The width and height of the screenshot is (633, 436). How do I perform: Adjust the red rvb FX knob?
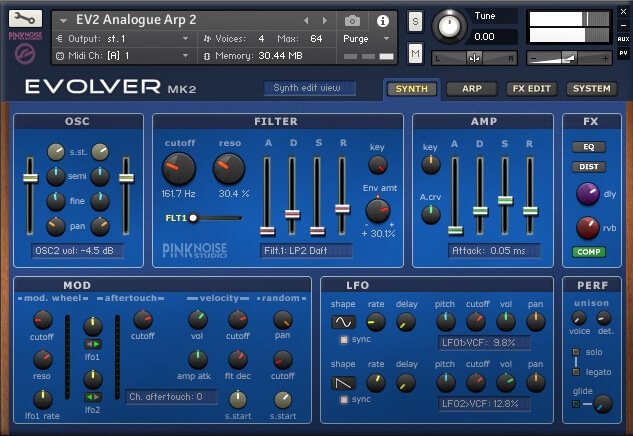(x=588, y=228)
